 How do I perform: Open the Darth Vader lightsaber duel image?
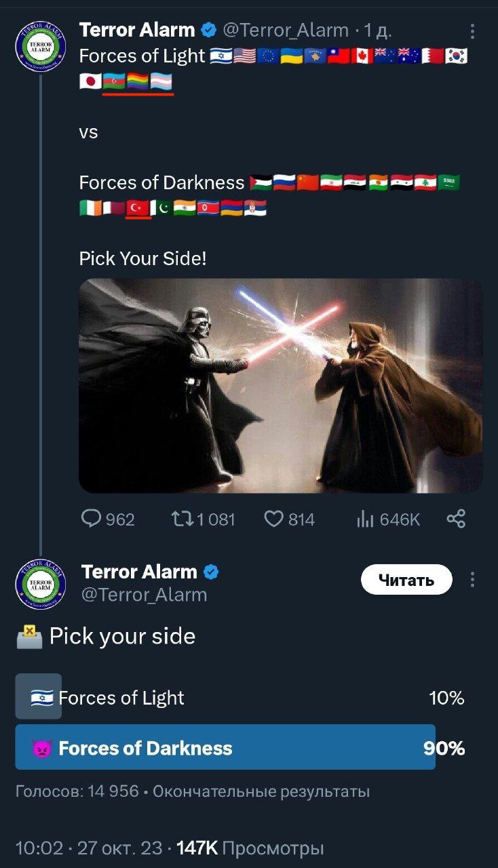(x=281, y=385)
